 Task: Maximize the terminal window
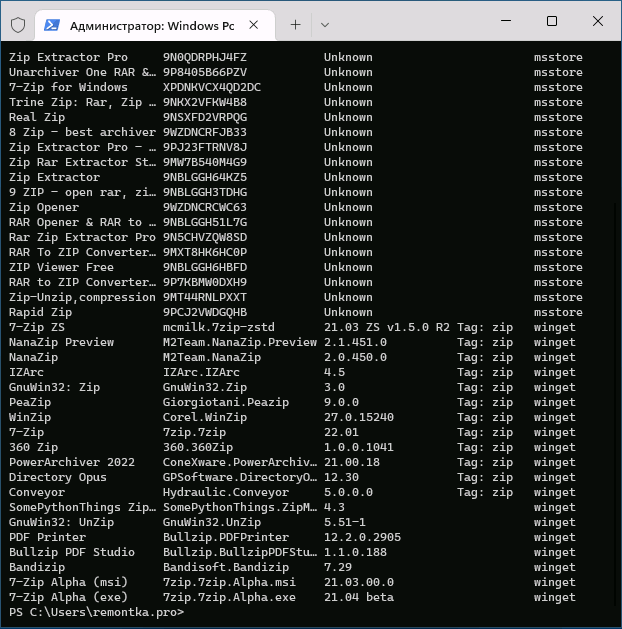pyautogui.click(x=551, y=22)
